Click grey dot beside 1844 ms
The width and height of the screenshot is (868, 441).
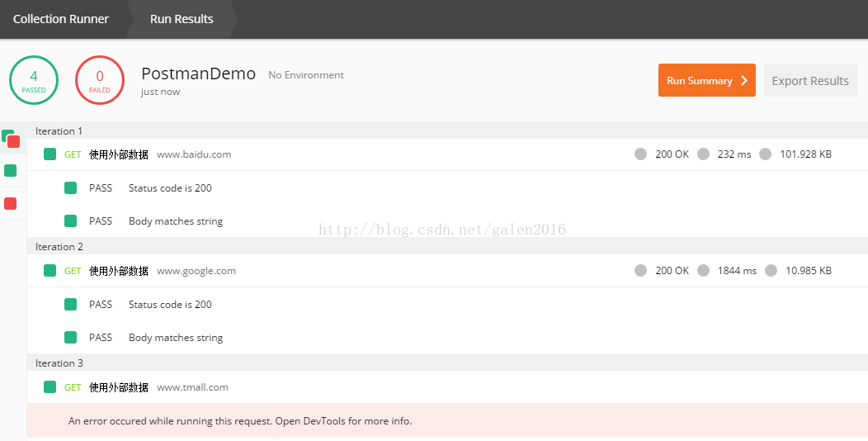pyautogui.click(x=703, y=270)
